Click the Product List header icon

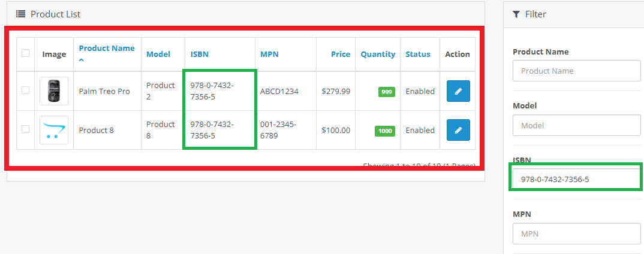20,14
